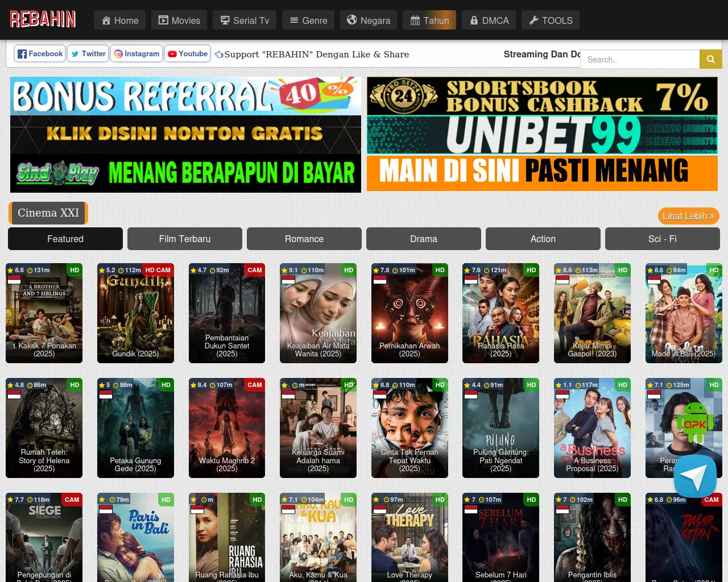728x582 pixels.
Task: Open Pernikahan Arwah (2025) poster
Action: click(x=409, y=313)
